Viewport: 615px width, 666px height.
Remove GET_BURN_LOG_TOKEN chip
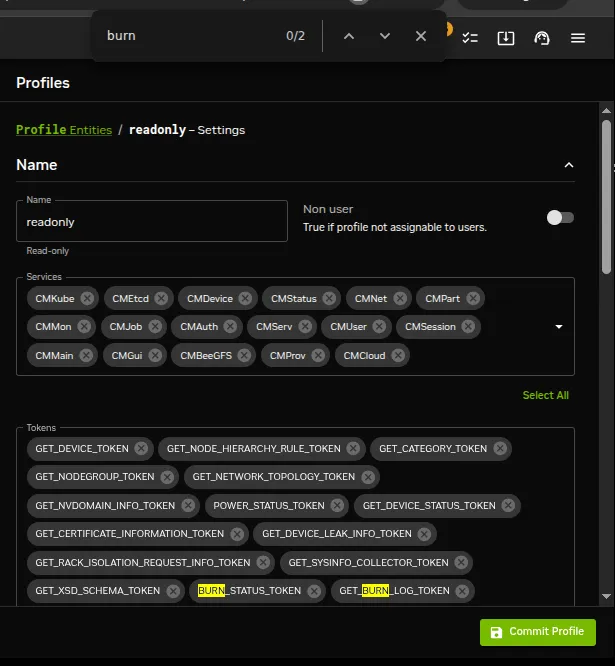(462, 591)
